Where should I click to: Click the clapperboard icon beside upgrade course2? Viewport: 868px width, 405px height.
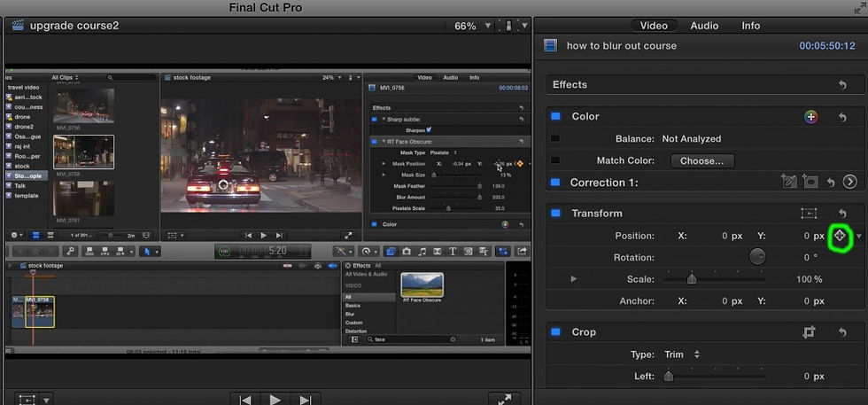(19, 26)
